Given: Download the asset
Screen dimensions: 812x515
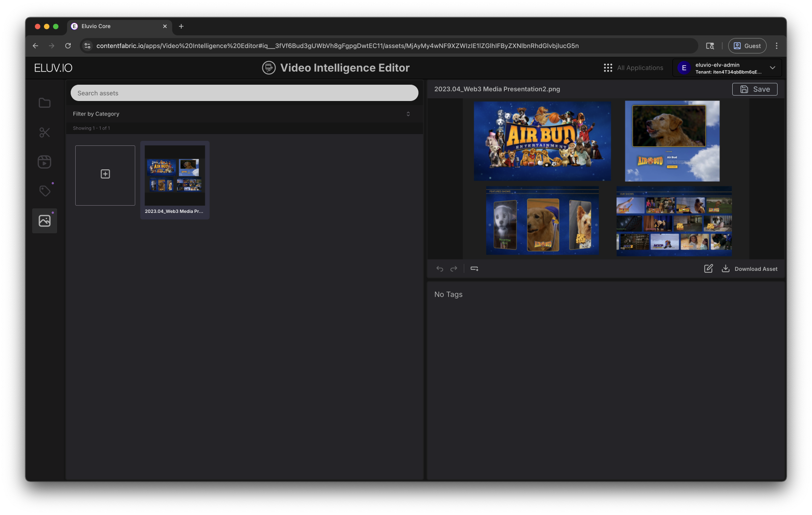Looking at the screenshot, I should [x=749, y=269].
